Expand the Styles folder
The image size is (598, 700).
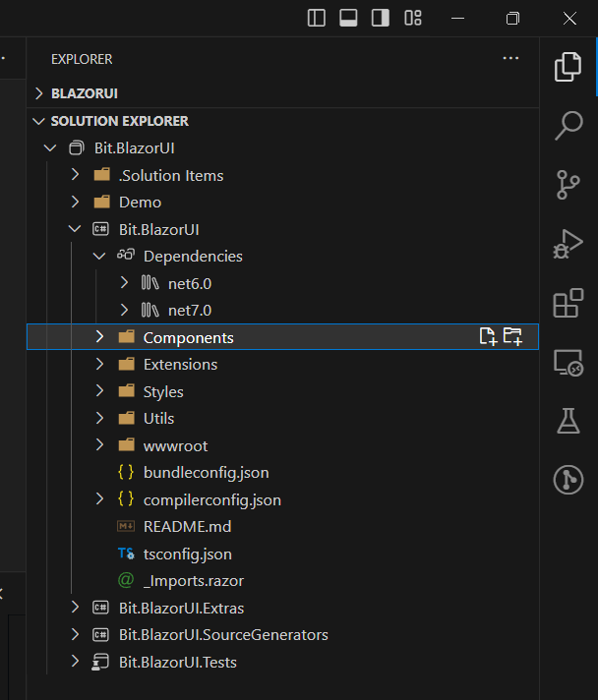pos(99,391)
